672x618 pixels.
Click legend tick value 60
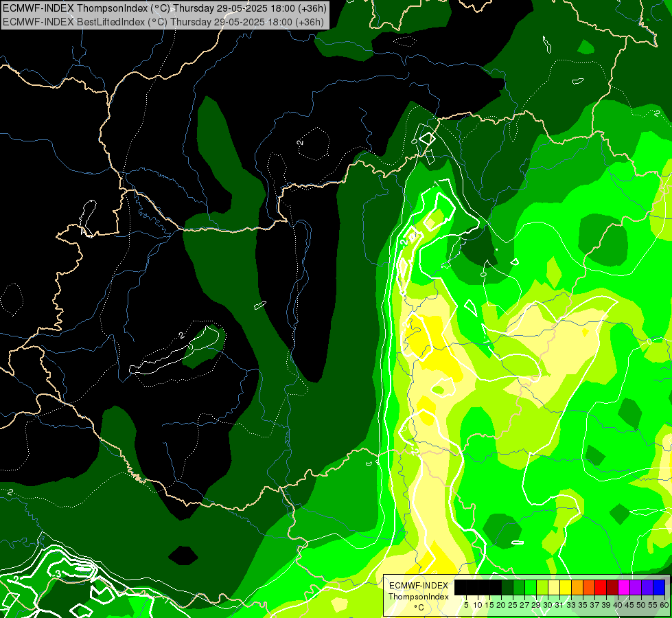[664, 605]
